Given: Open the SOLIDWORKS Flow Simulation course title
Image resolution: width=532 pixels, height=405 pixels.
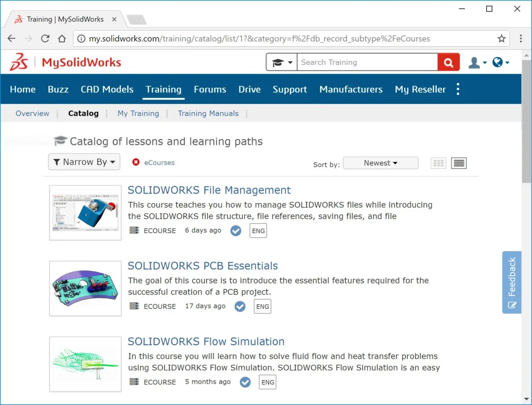Looking at the screenshot, I should 206,341.
